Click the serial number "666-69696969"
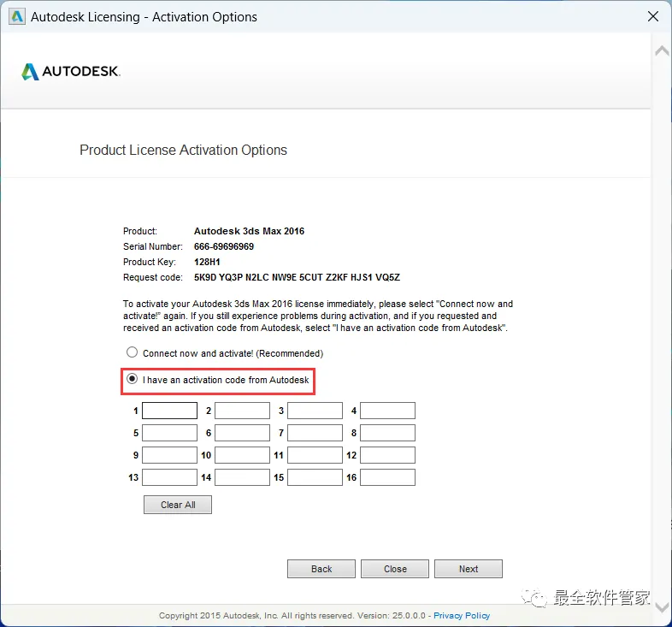Viewport: 672px width, 627px height. pyautogui.click(x=224, y=246)
